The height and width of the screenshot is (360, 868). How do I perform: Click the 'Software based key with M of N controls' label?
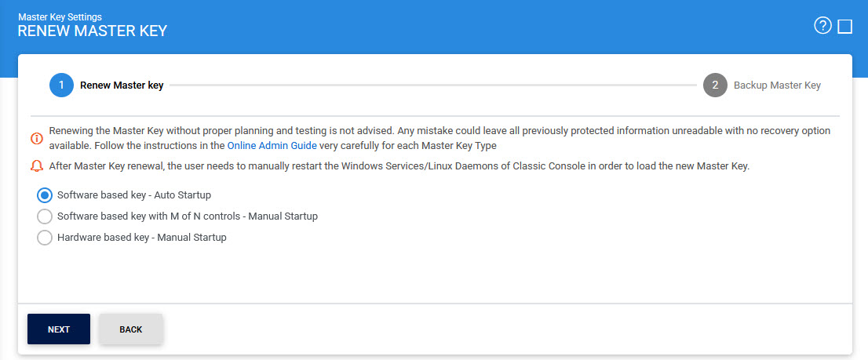click(188, 216)
